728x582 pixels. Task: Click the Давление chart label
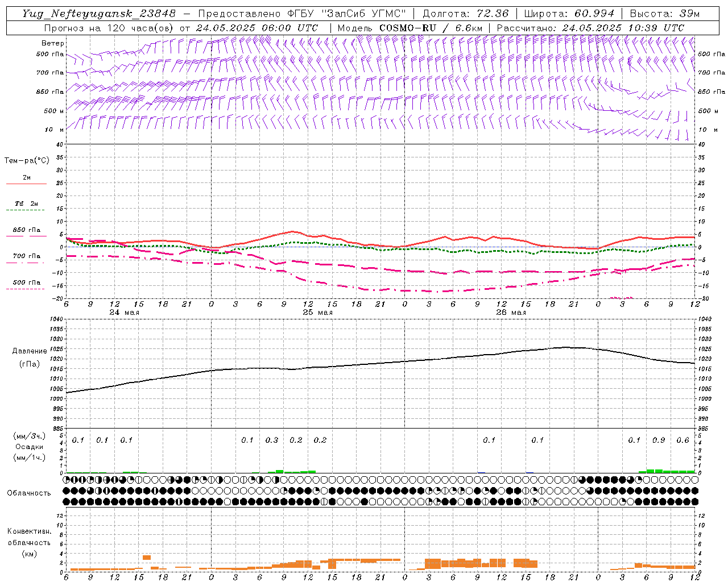click(x=30, y=351)
